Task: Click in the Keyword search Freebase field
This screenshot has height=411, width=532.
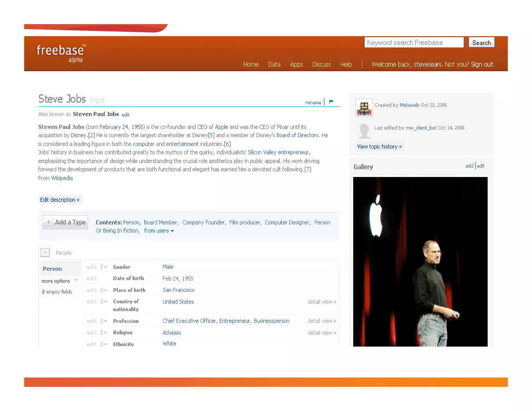Action: pos(414,43)
